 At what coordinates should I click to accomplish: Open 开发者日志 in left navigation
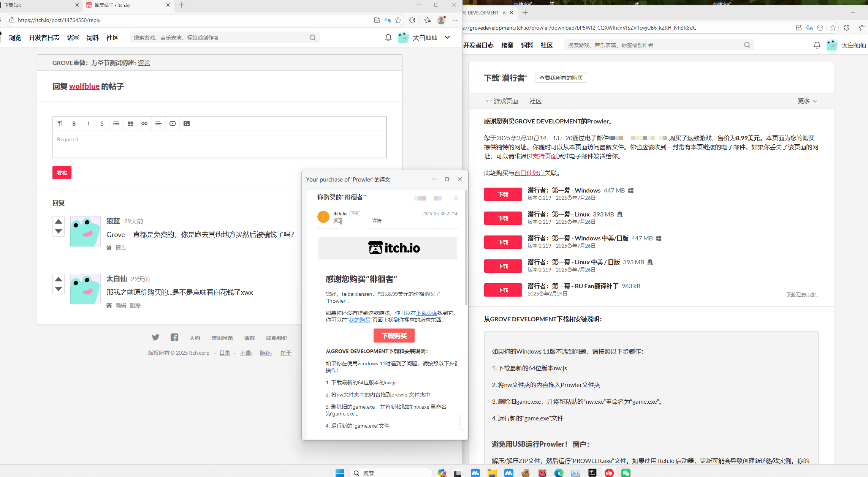click(x=44, y=38)
